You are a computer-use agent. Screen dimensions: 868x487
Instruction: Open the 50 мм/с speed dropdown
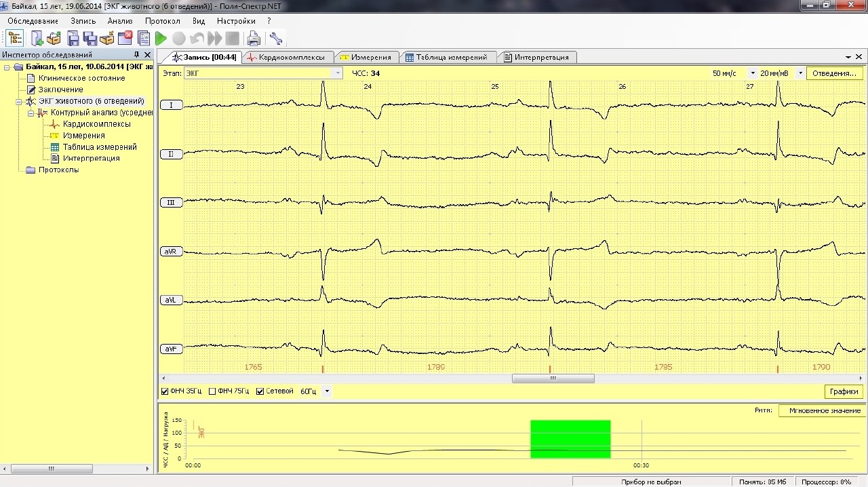coord(752,73)
